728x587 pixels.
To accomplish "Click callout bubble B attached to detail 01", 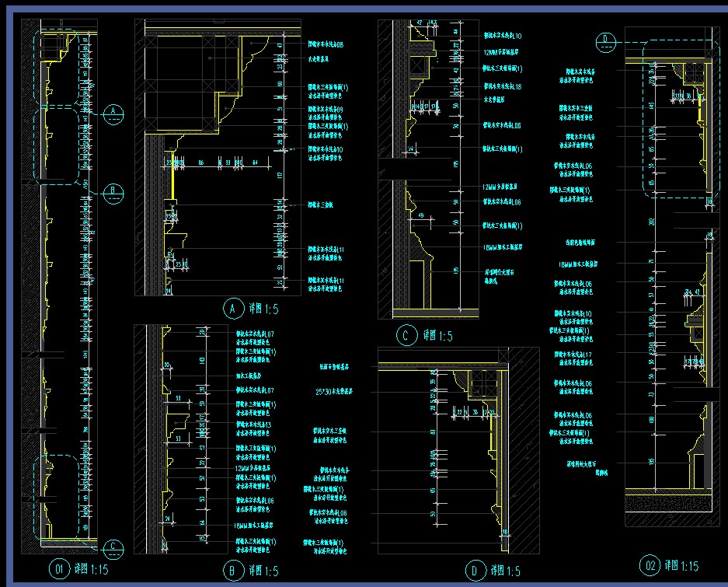I will click(x=113, y=194).
